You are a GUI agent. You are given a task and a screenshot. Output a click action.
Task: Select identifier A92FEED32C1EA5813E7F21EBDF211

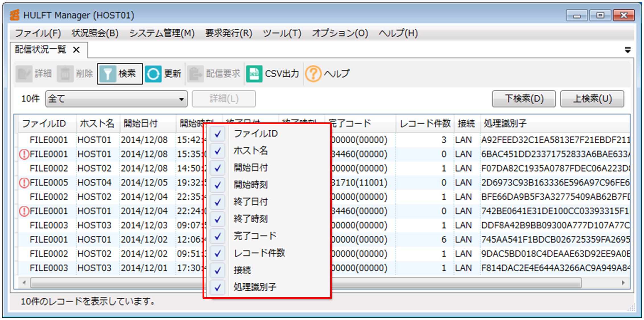coord(556,140)
